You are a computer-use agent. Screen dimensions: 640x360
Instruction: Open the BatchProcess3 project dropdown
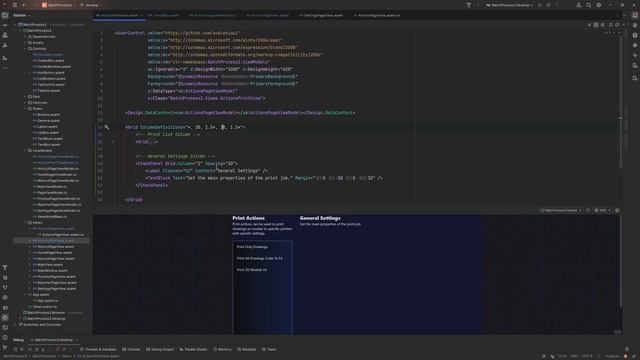point(59,5)
